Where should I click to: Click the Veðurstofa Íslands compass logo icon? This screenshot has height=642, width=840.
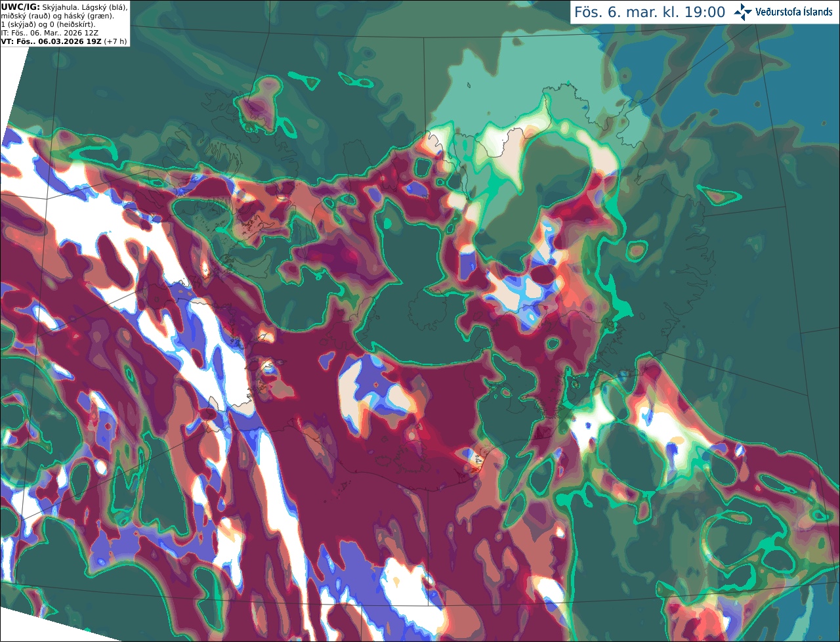[743, 12]
